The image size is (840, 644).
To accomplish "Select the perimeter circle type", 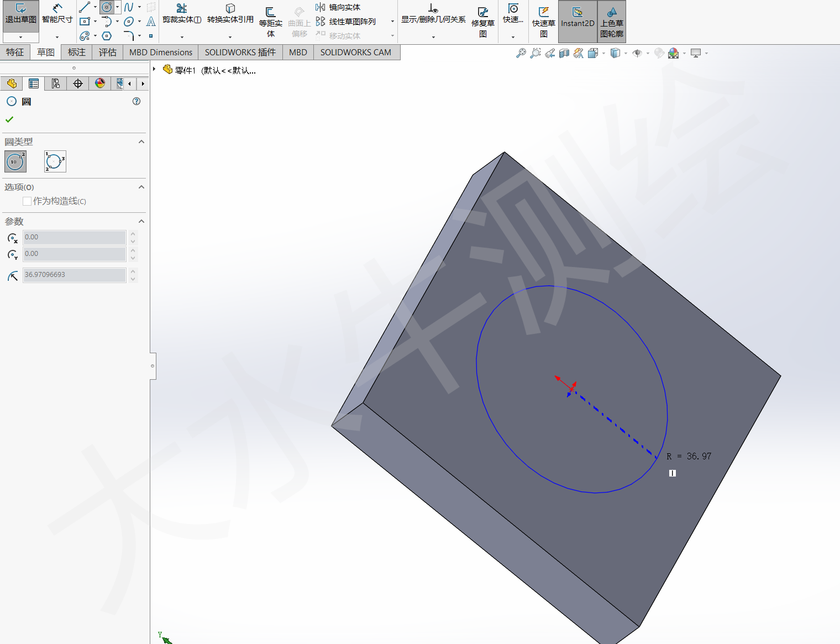I will coord(55,161).
